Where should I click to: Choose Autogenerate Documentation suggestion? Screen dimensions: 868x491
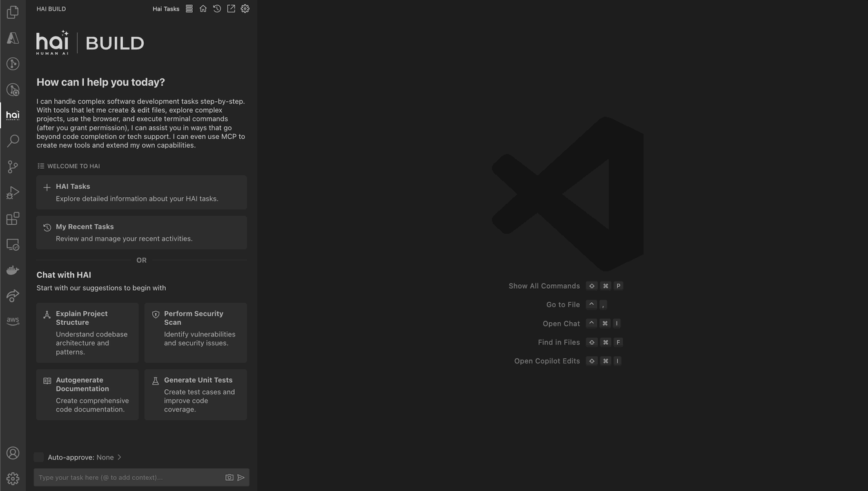coord(87,394)
